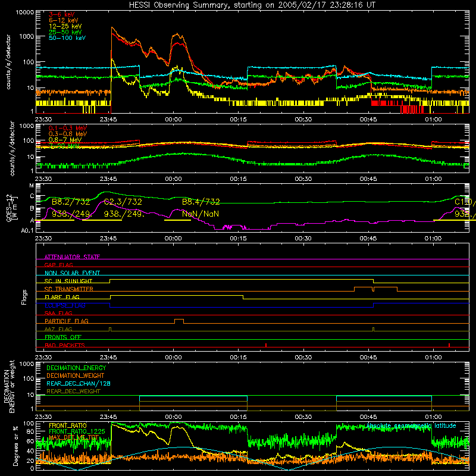The height and width of the screenshot is (476, 476).
Task: Click the BAD_PACKETS tick after 01:00
Action: click(x=449, y=345)
